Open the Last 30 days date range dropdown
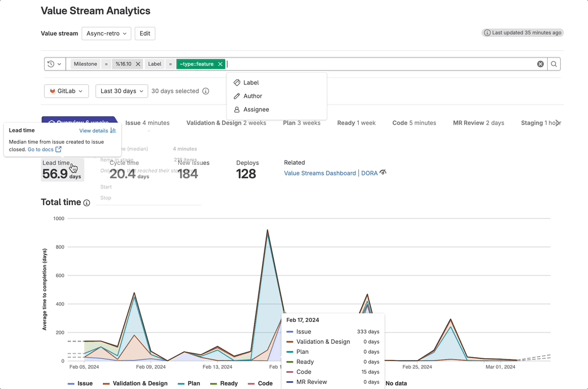Image resolution: width=588 pixels, height=389 pixels. click(x=121, y=91)
